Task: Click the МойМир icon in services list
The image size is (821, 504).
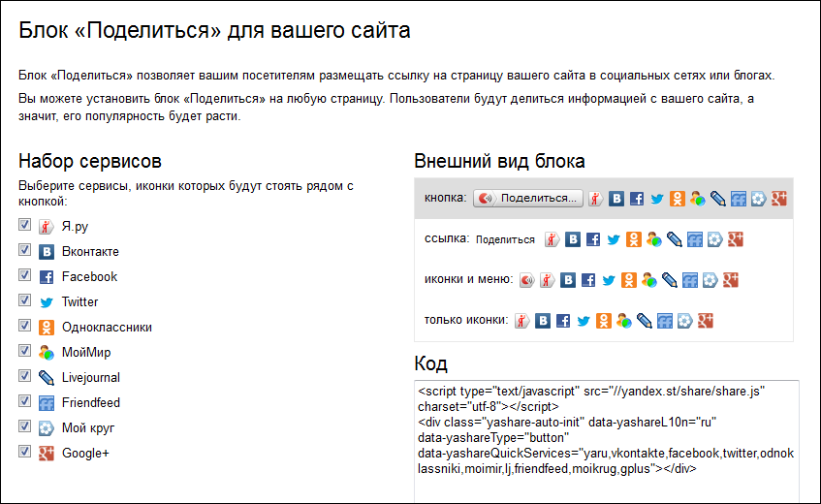Action: (47, 352)
